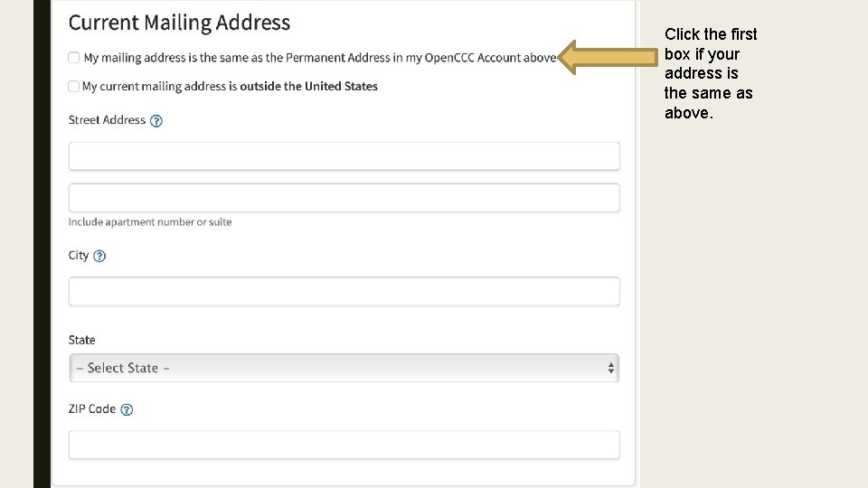Tick the 'outside the United States' checkbox
Viewport: 868px width, 488px height.
(73, 87)
